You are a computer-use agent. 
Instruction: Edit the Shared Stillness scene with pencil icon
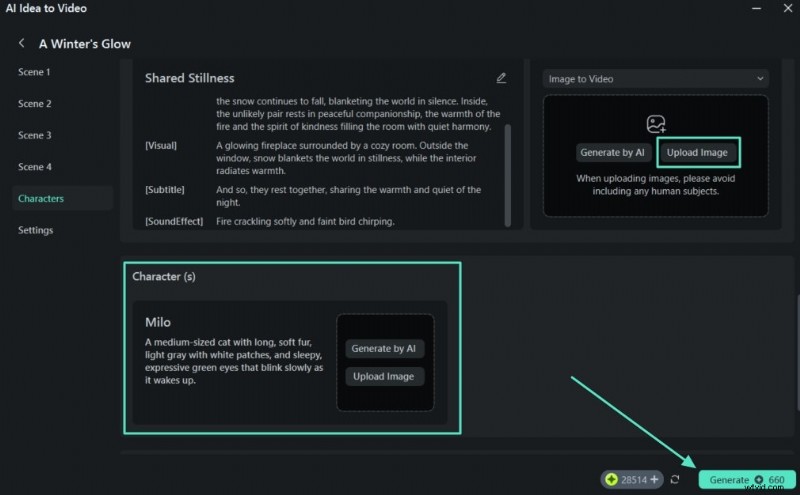[501, 78]
